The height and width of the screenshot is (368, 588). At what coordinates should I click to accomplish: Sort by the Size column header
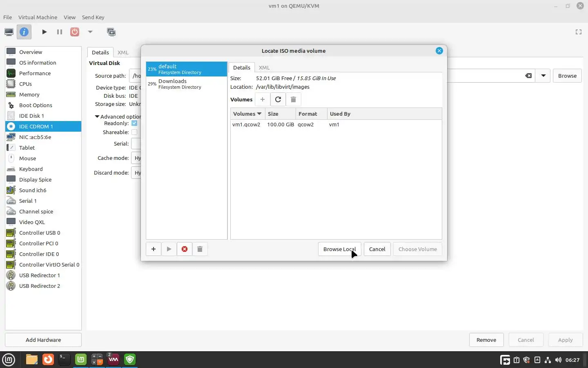(x=280, y=114)
